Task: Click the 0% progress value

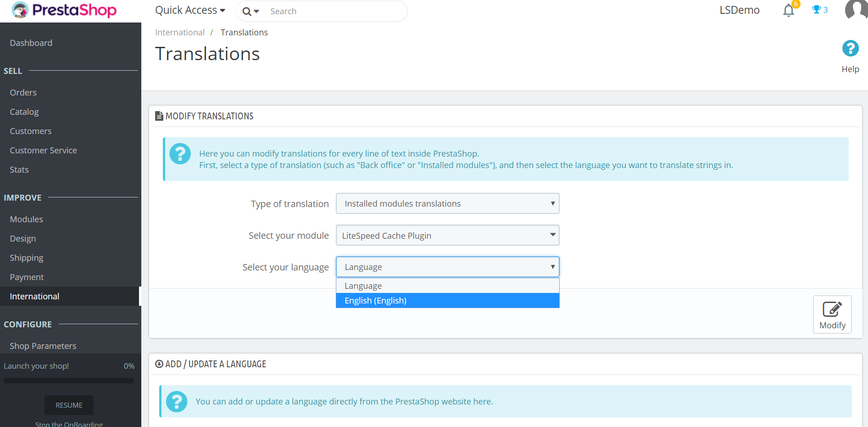Action: (129, 366)
